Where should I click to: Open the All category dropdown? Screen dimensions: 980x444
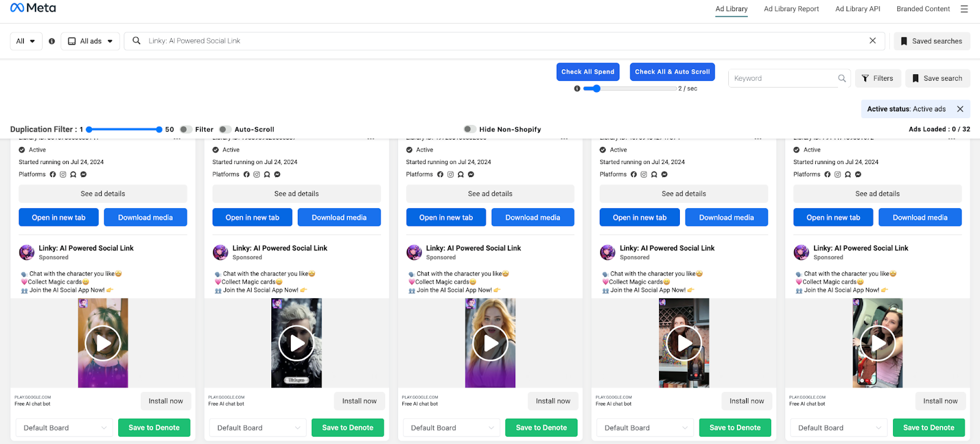point(26,41)
